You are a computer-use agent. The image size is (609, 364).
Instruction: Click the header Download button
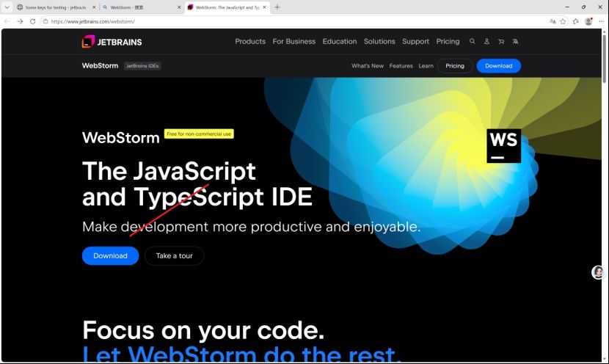tap(499, 65)
